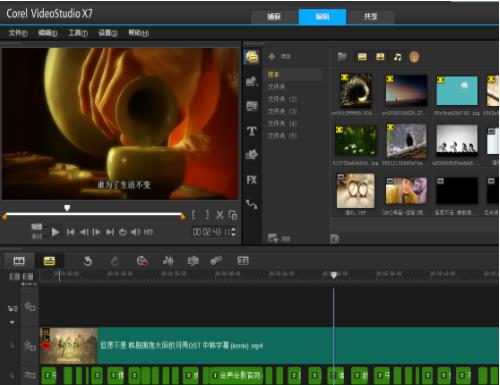Image resolution: width=500 pixels, height=385 pixels.
Task: Switch to the 共享 (Share) tab
Action: point(370,17)
